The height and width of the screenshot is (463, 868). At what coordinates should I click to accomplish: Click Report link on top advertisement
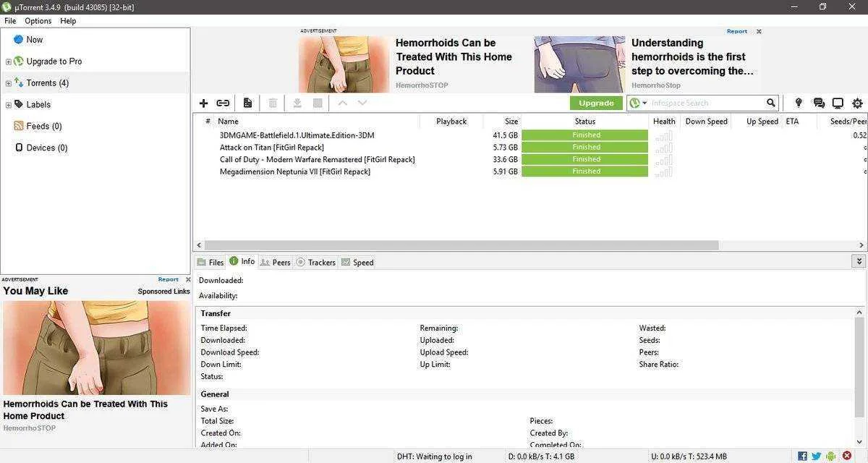737,31
